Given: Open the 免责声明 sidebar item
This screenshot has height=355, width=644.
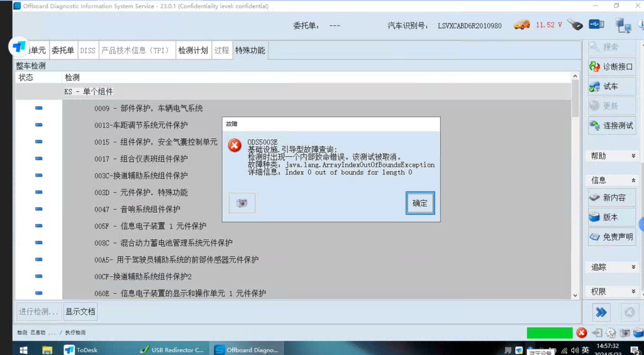Looking at the screenshot, I should point(612,237).
